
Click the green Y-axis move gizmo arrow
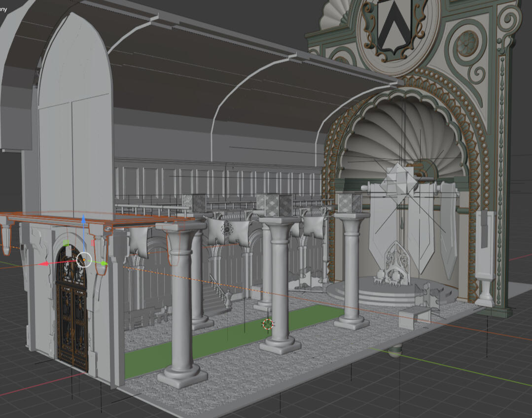click(104, 264)
